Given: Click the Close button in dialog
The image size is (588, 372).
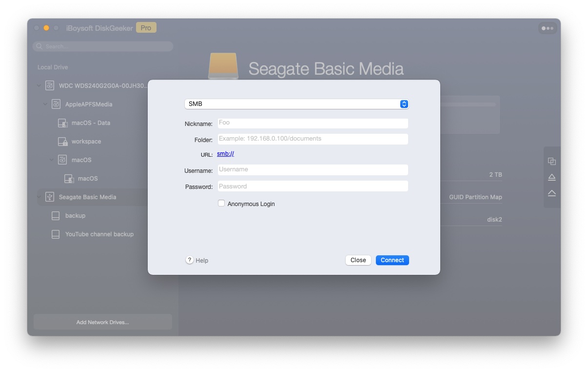Looking at the screenshot, I should click(358, 260).
